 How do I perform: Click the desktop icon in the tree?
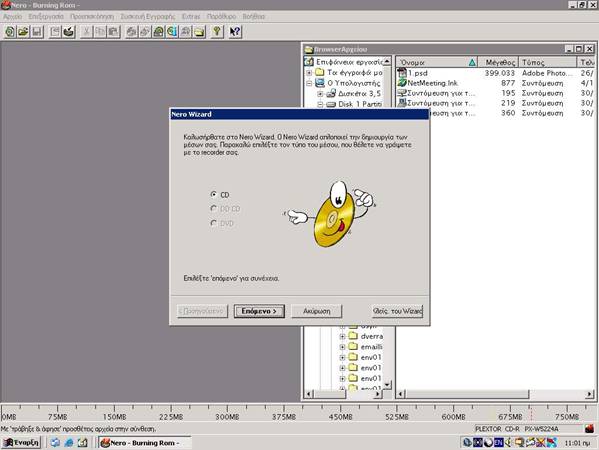pyautogui.click(x=309, y=62)
